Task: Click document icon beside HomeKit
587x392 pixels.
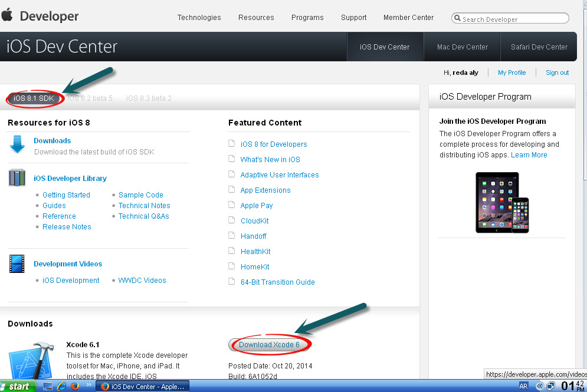Action: (232, 266)
